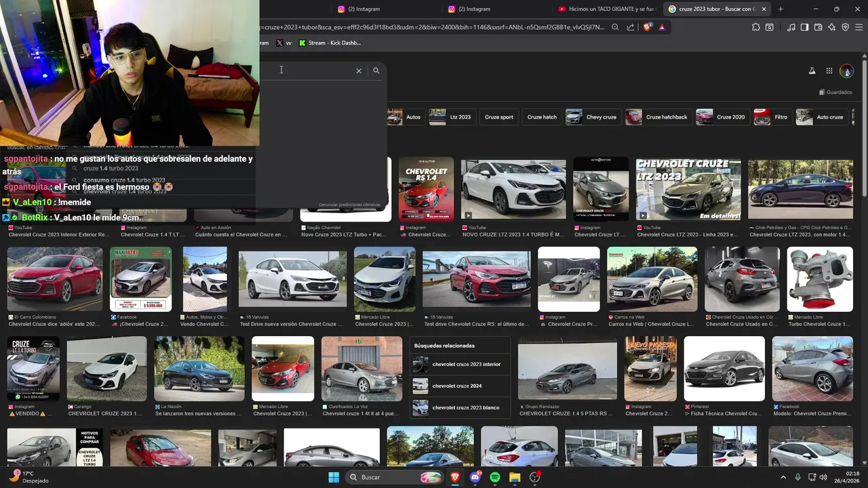This screenshot has width=868, height=488.
Task: Open the weather widget showing 17°C Despejado
Action: 30,477
